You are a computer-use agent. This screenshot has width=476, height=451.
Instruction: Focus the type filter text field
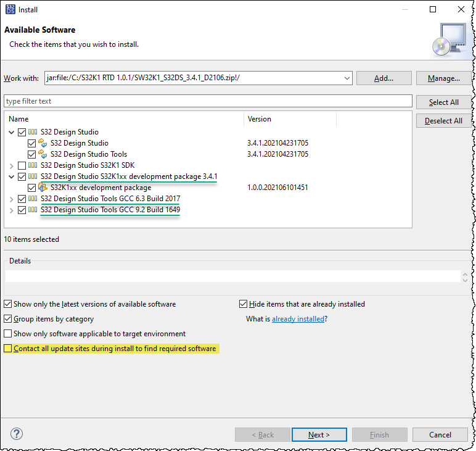[x=208, y=101]
